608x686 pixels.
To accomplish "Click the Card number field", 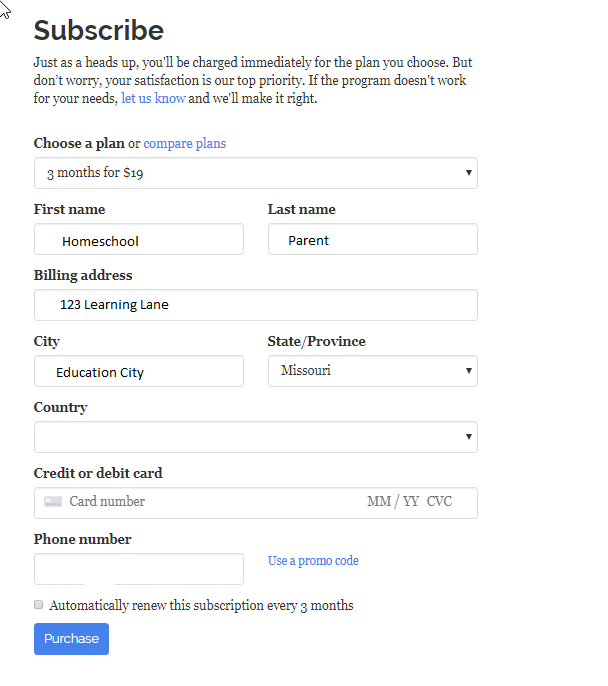I will coord(200,502).
